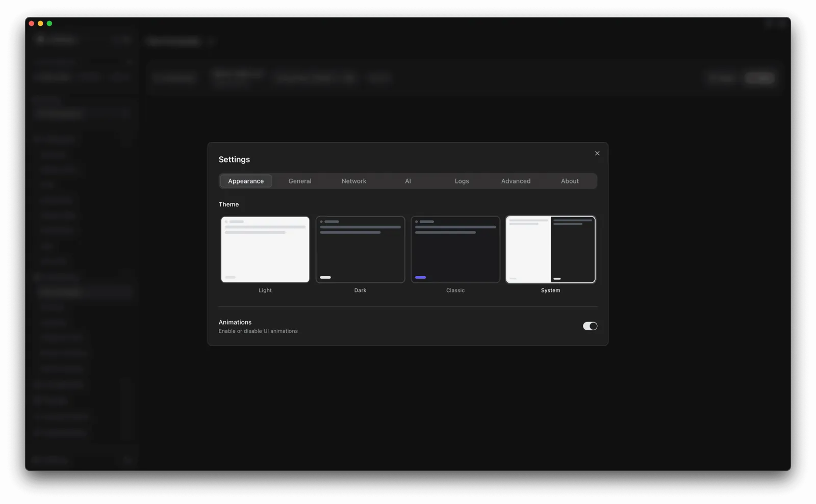This screenshot has height=504, width=816.
Task: Click the green fullscreen window button
Action: point(49,23)
